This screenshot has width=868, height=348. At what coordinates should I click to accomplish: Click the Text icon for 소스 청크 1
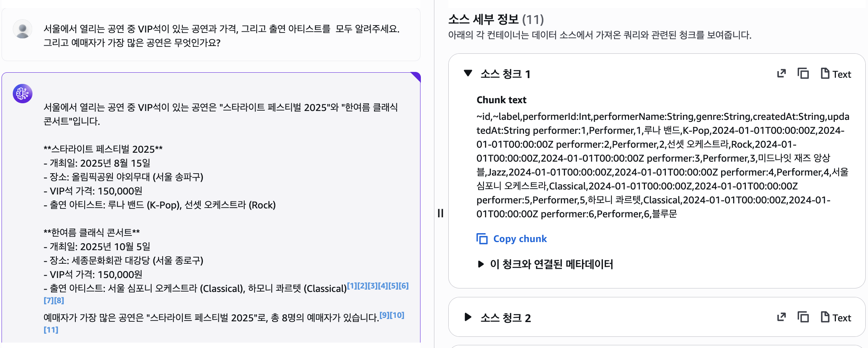(x=836, y=73)
